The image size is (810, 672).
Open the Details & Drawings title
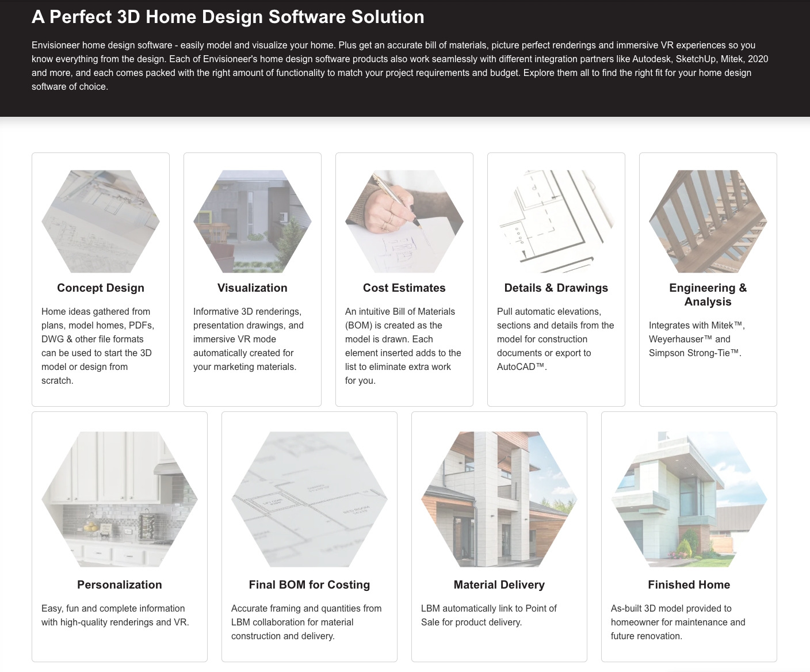tap(556, 288)
